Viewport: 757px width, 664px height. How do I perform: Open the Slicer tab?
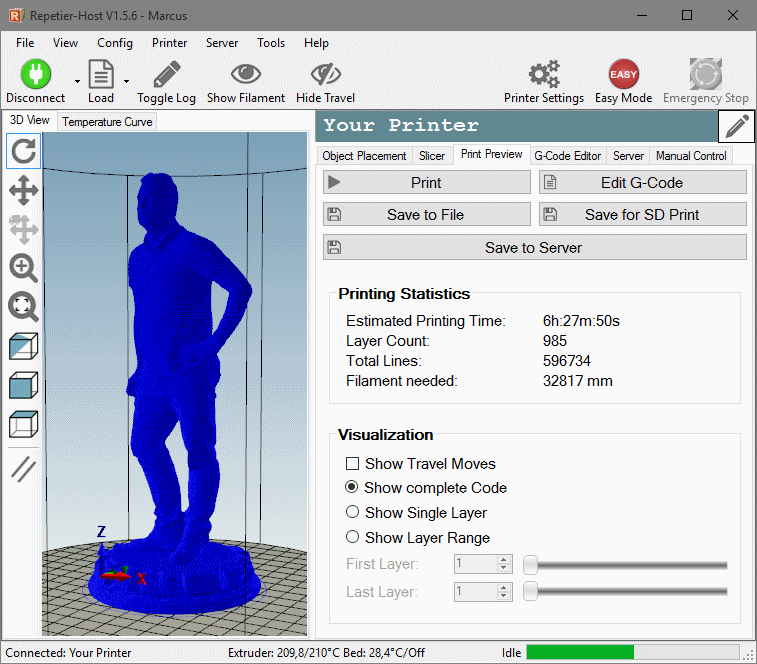[432, 156]
